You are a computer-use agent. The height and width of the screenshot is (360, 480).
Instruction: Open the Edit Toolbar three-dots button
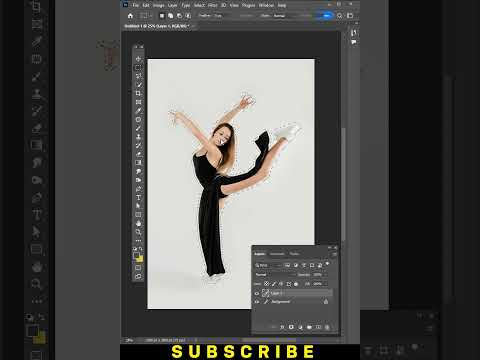pyautogui.click(x=138, y=241)
